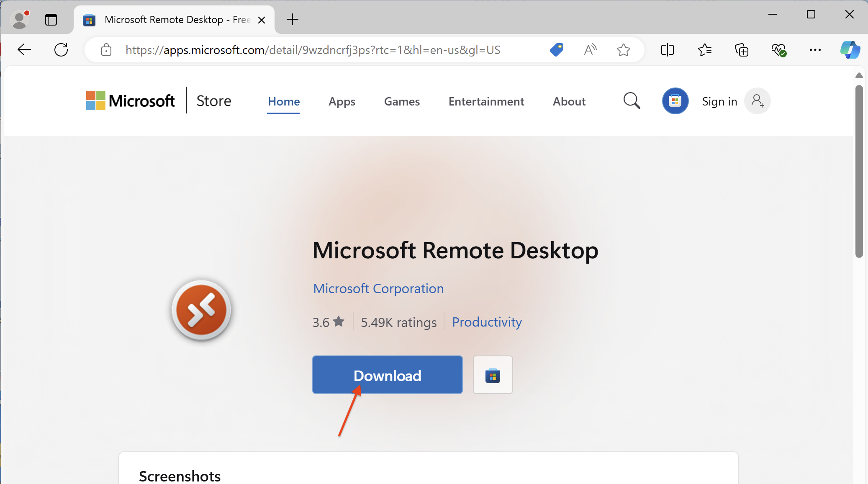
Task: Open a new browser tab
Action: (293, 19)
